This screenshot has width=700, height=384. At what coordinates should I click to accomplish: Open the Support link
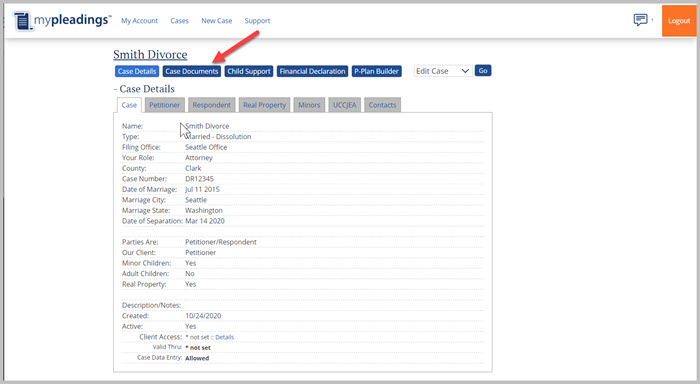click(257, 21)
